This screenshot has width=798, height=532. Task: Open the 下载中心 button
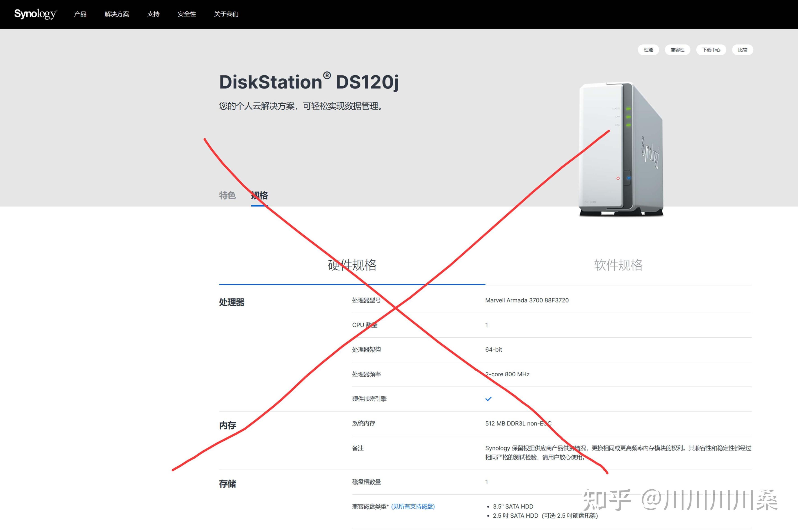click(711, 50)
